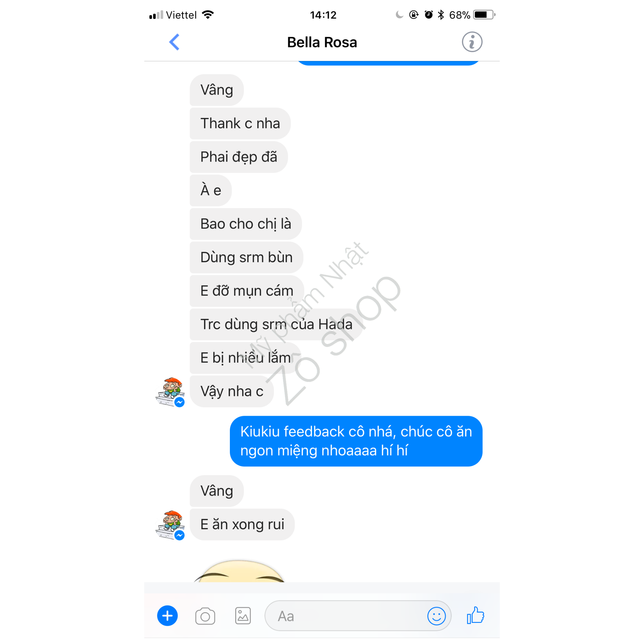Open the photo gallery picker icon
Viewport: 644px width, 644px height.
click(243, 616)
